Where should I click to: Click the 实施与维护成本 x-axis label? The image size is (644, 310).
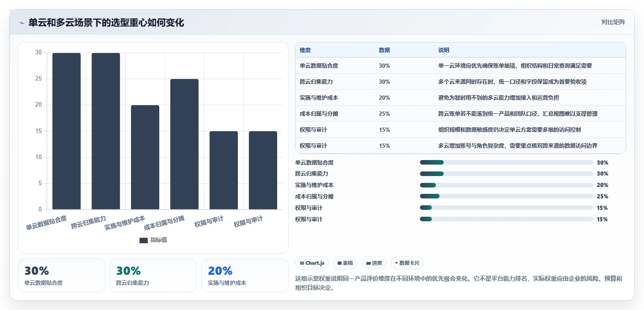[125, 223]
